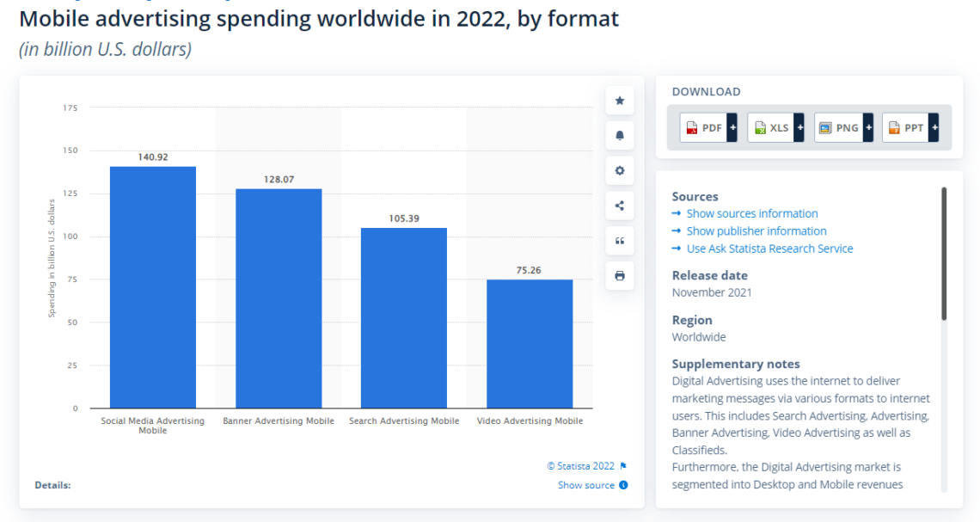
Task: Select the Social Media Advertising Mobile bar
Action: point(153,284)
